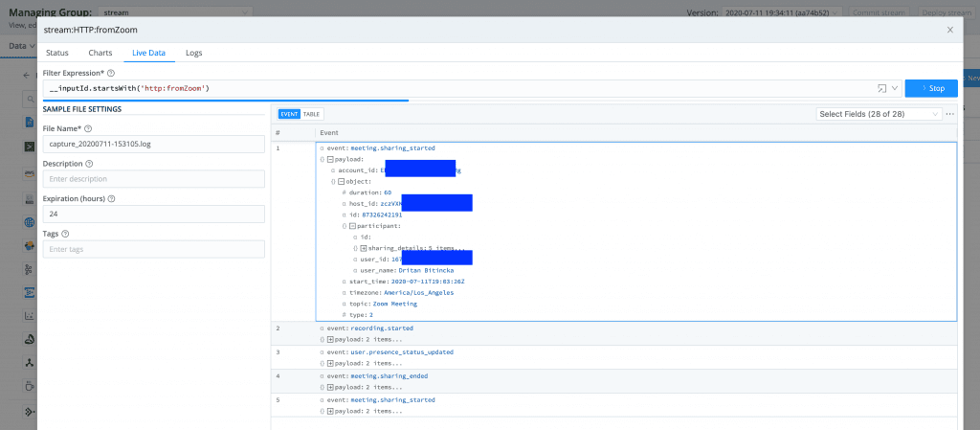
Task: Open the Data menu in background page
Action: (x=22, y=46)
